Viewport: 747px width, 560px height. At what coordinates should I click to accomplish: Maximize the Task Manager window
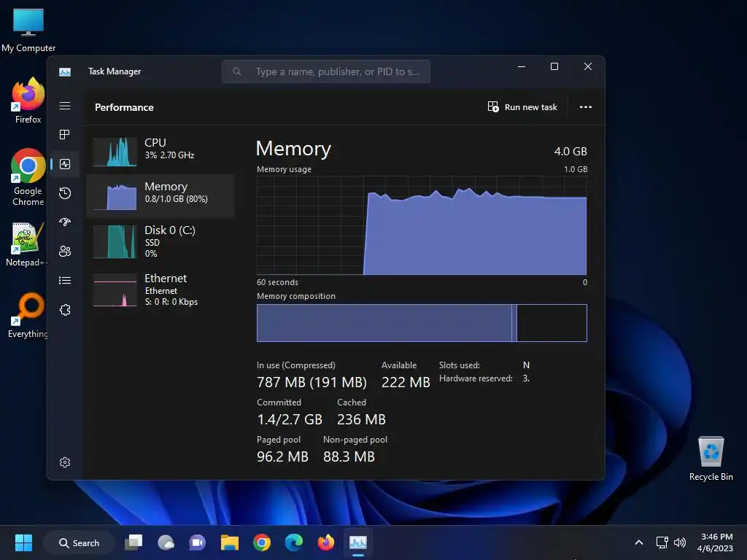[x=554, y=66]
